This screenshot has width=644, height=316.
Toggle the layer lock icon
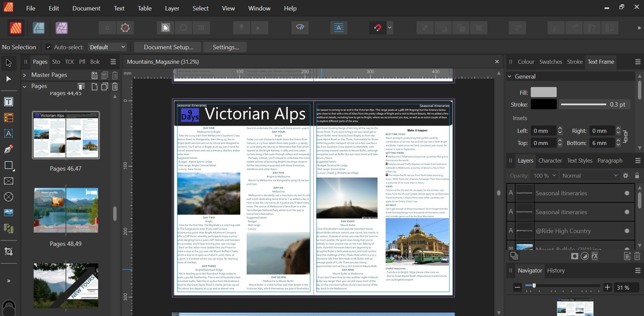[x=637, y=175]
